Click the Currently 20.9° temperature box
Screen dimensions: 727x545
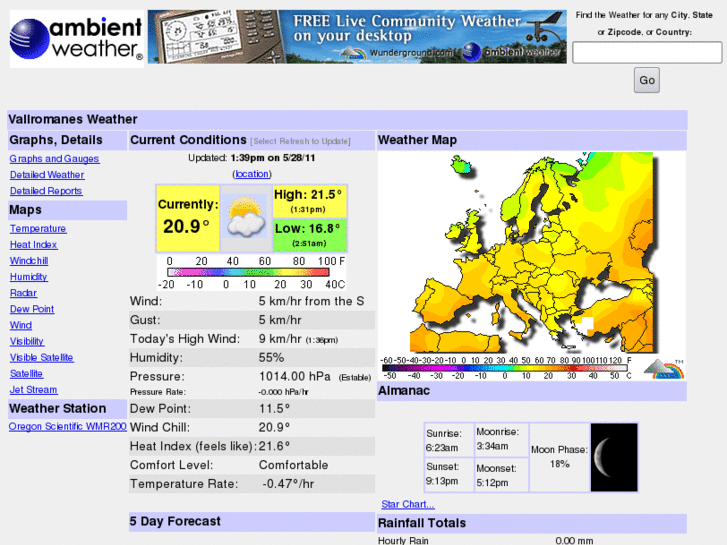tap(188, 218)
